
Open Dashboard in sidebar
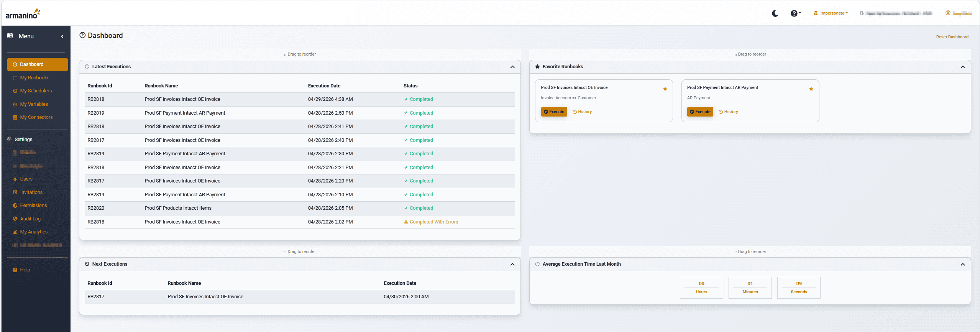click(x=38, y=64)
